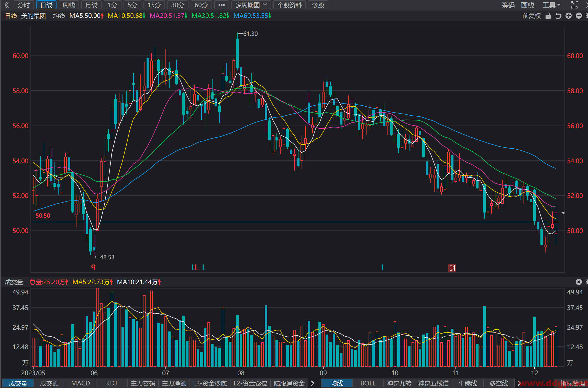Switch to 月线 monthly chart
588x388 pixels.
tap(91, 5)
